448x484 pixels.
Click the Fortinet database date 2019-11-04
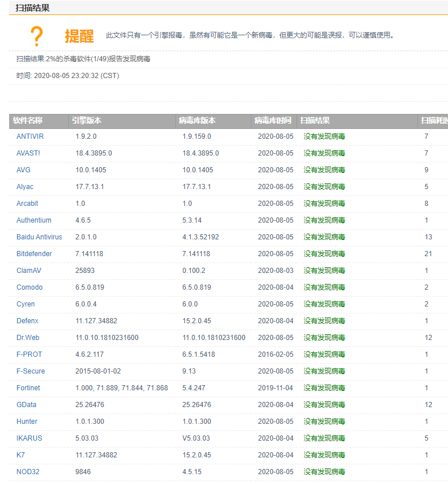click(276, 388)
